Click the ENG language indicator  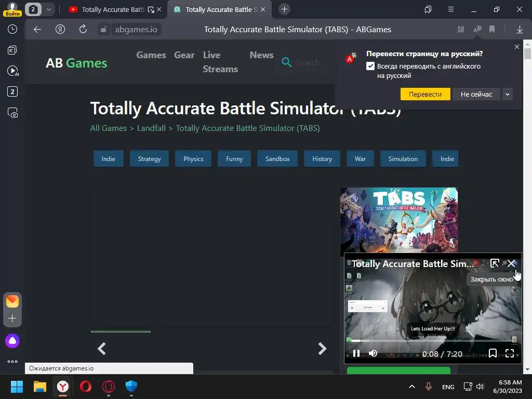coord(448,387)
